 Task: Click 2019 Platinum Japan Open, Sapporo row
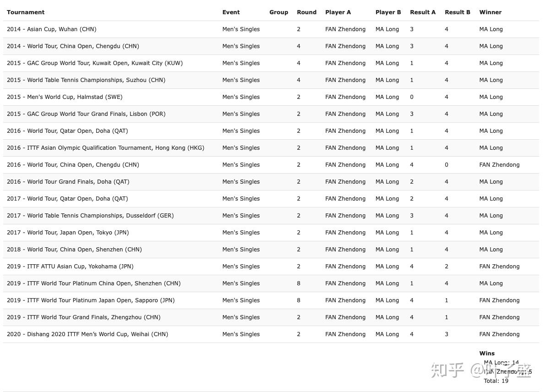271,300
